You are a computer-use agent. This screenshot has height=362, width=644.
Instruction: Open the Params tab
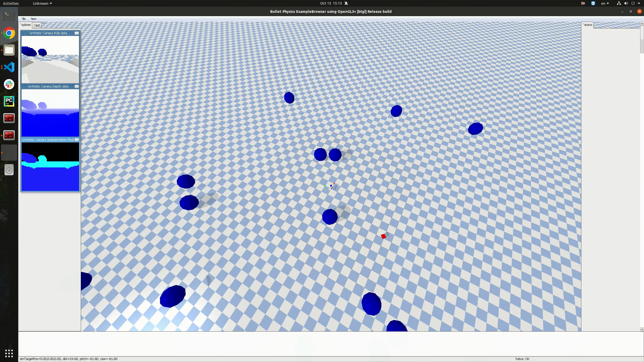coord(587,25)
